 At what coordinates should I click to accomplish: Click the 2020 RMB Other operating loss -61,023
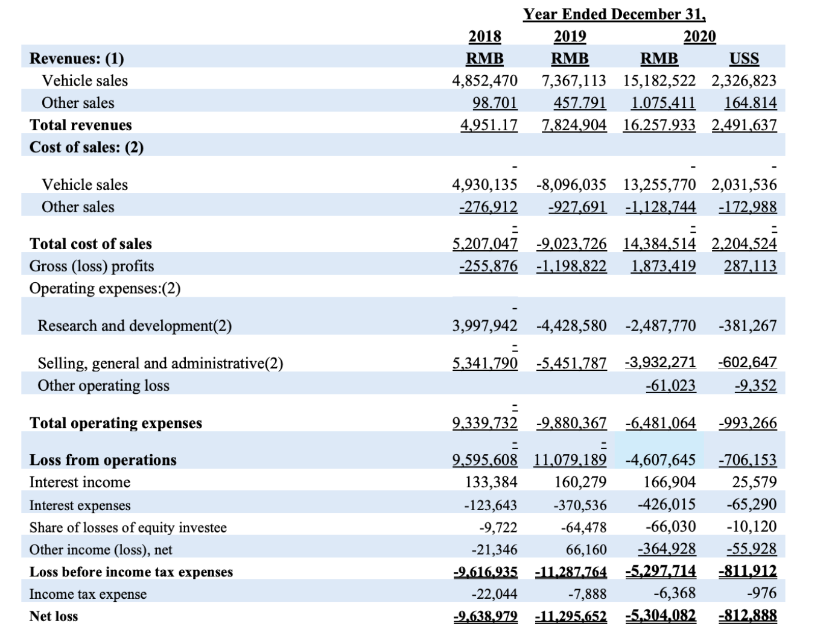670,385
